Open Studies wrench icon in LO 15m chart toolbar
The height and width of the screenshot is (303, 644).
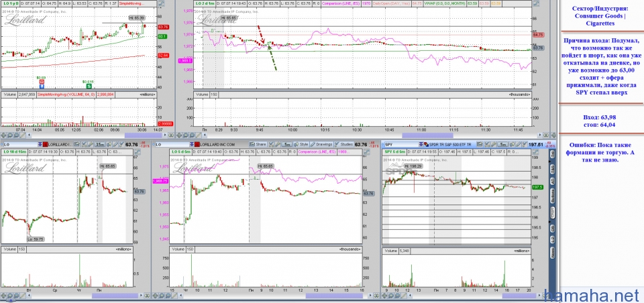point(121,145)
